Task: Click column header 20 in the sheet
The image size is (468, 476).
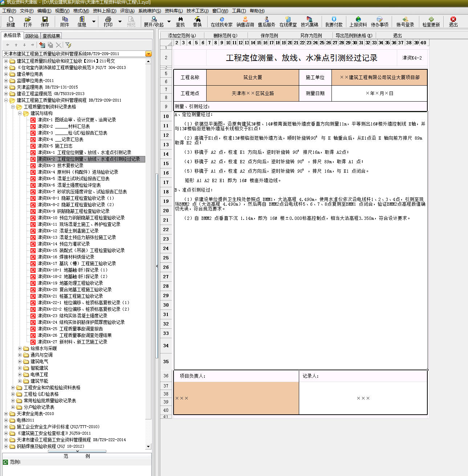Action: tap(290, 43)
